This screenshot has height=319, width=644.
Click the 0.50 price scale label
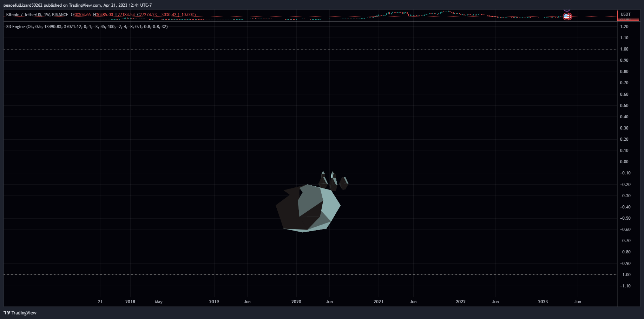[x=624, y=106]
